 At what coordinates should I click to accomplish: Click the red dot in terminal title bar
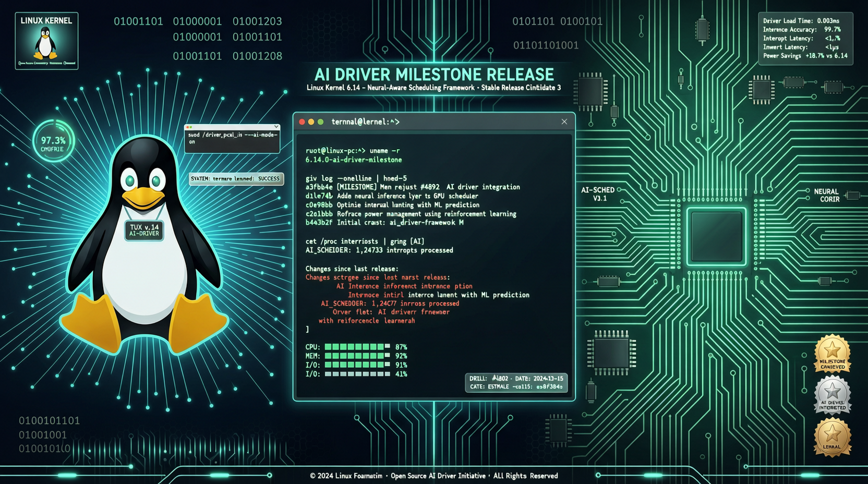click(302, 122)
